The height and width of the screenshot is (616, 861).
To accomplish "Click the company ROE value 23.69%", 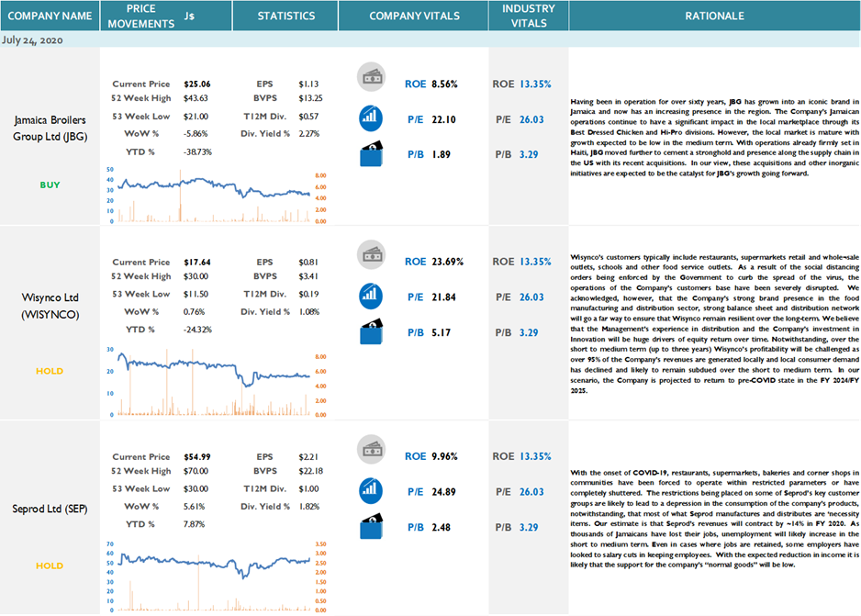I will tap(448, 262).
